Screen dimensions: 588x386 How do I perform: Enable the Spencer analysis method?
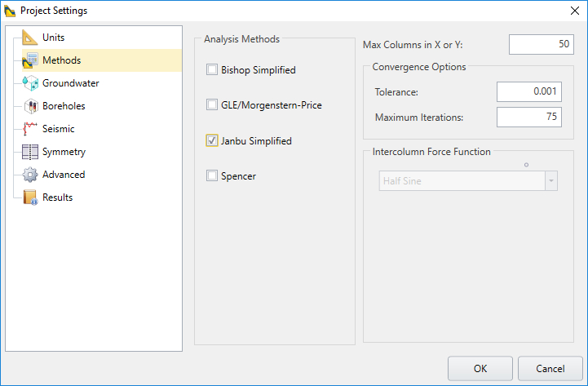tap(212, 175)
